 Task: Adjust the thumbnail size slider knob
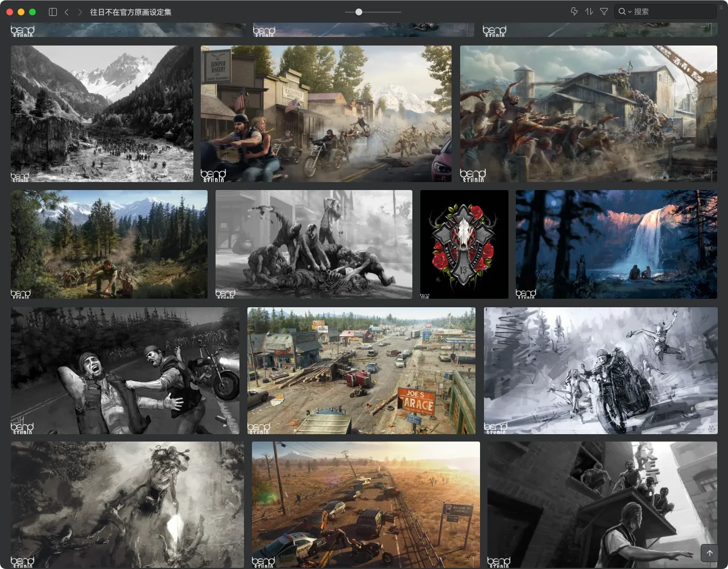click(359, 12)
